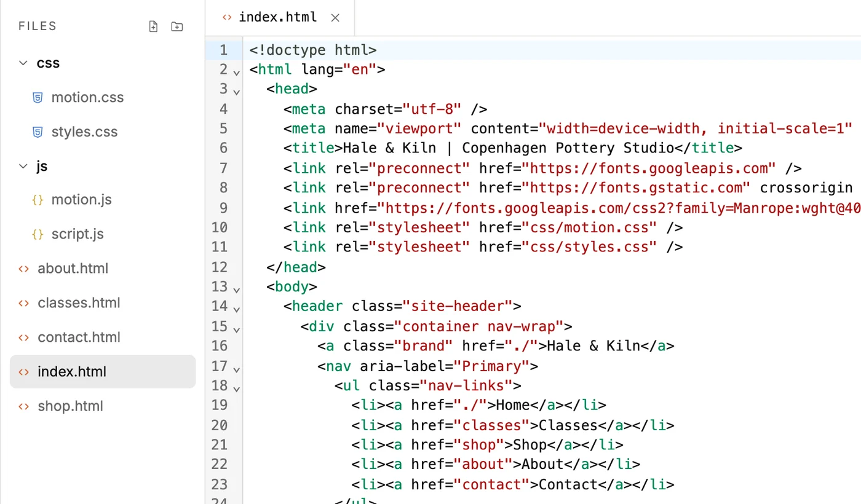Click 'container nav-wrap' class value

click(x=479, y=326)
